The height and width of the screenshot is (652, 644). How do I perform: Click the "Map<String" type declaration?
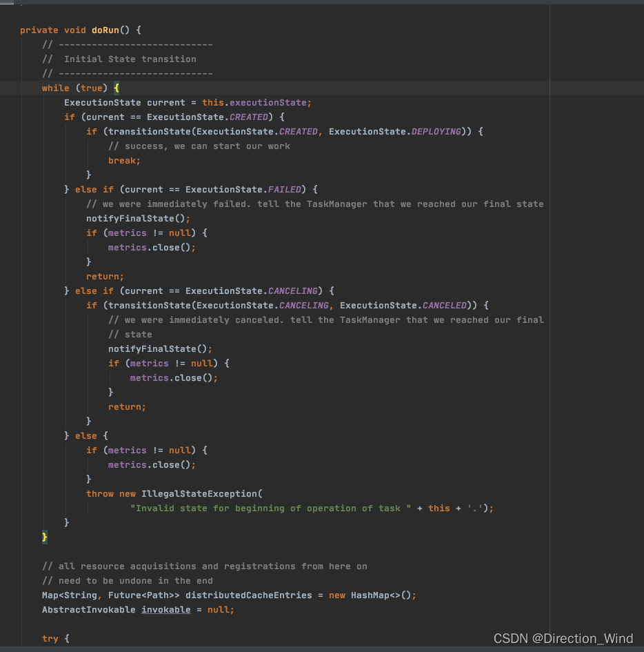(x=70, y=595)
